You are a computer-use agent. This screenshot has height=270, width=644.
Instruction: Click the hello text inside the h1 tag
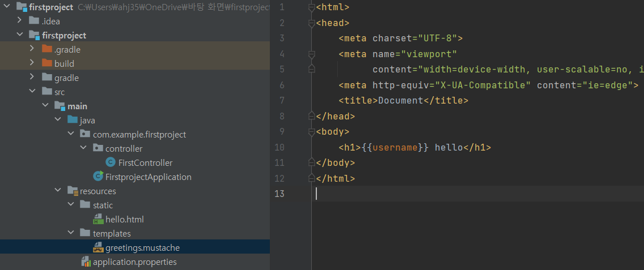click(448, 147)
